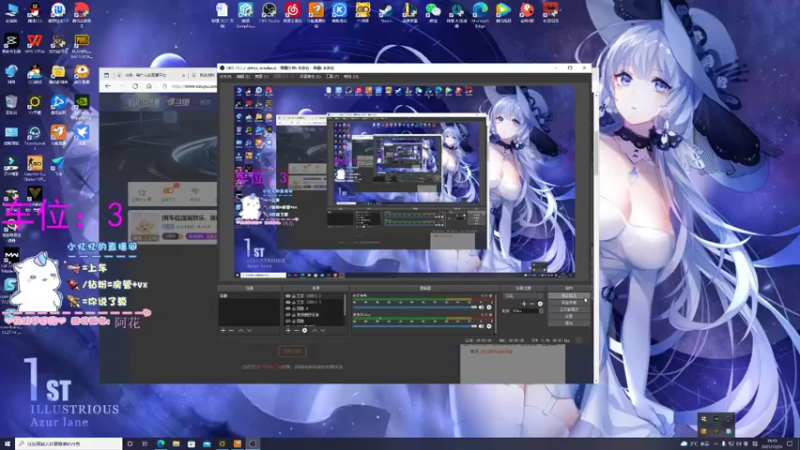Toggle visibility of 图像 4 source
Screen dimensions: 800x450
point(288,308)
